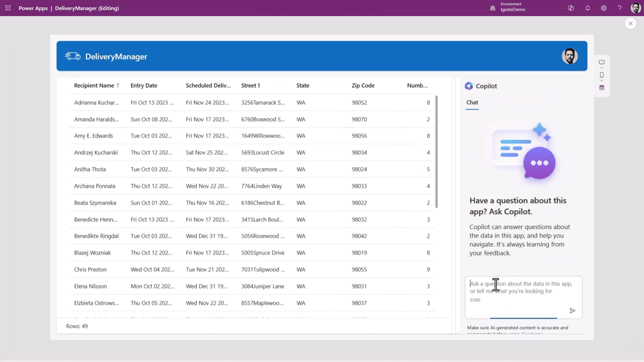Select recipient Benedikte Ringdal
The width and height of the screenshot is (644, 362).
[96, 236]
